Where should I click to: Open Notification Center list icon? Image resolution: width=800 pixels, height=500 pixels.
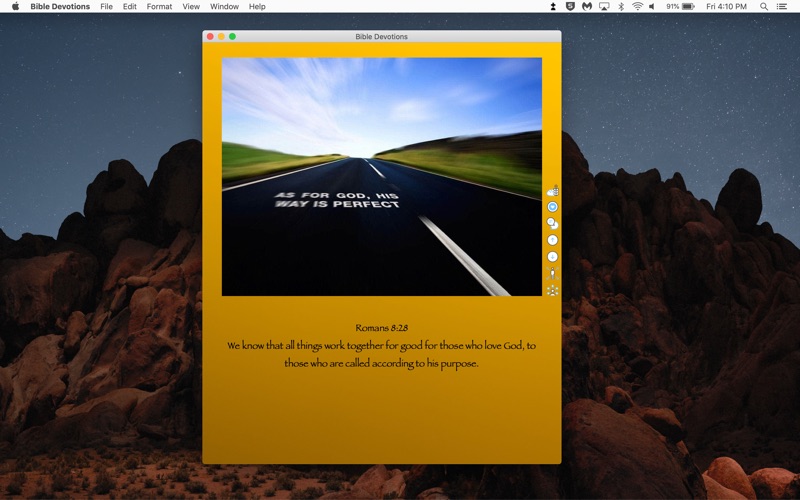pyautogui.click(x=781, y=7)
